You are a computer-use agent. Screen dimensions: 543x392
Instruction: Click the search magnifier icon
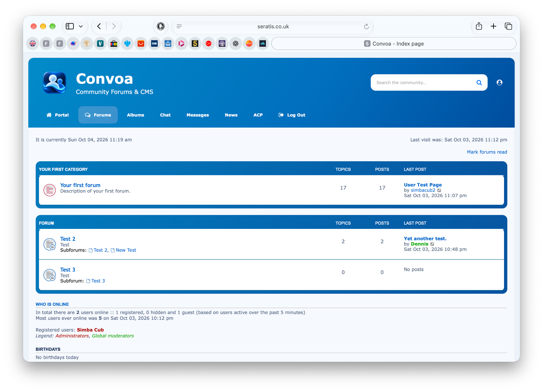point(479,82)
